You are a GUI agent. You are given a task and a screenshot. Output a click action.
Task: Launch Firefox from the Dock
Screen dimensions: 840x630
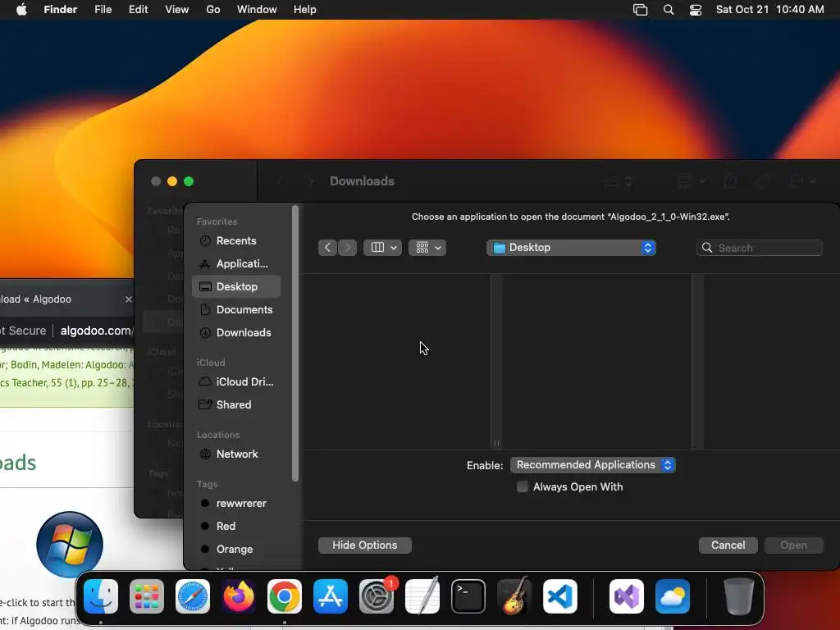coord(239,596)
